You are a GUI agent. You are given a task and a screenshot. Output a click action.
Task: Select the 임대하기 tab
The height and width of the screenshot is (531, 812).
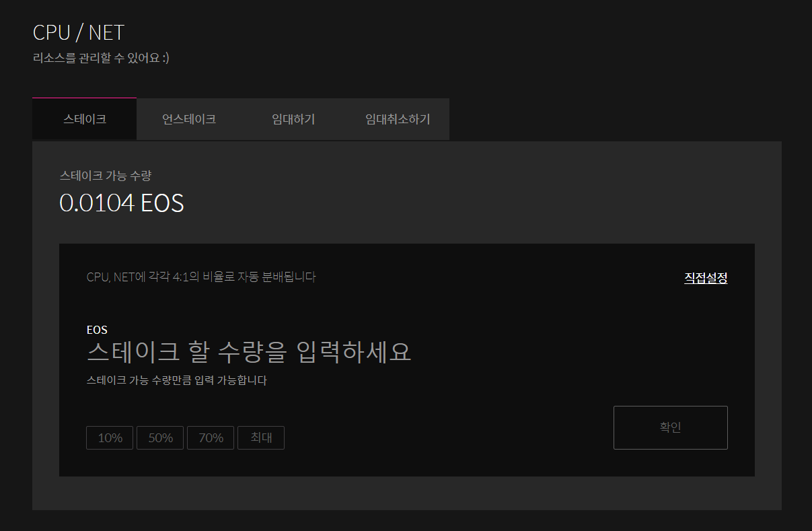(x=293, y=119)
